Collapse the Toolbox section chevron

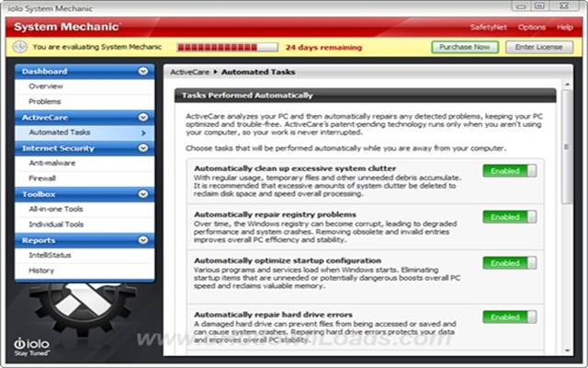tap(143, 194)
